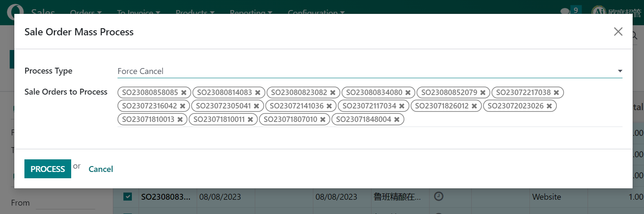
Task: Click the PROCESS button
Action: [x=48, y=169]
